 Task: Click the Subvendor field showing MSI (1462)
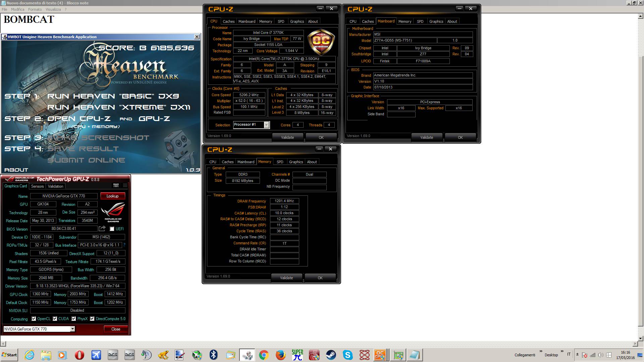pyautogui.click(x=101, y=237)
